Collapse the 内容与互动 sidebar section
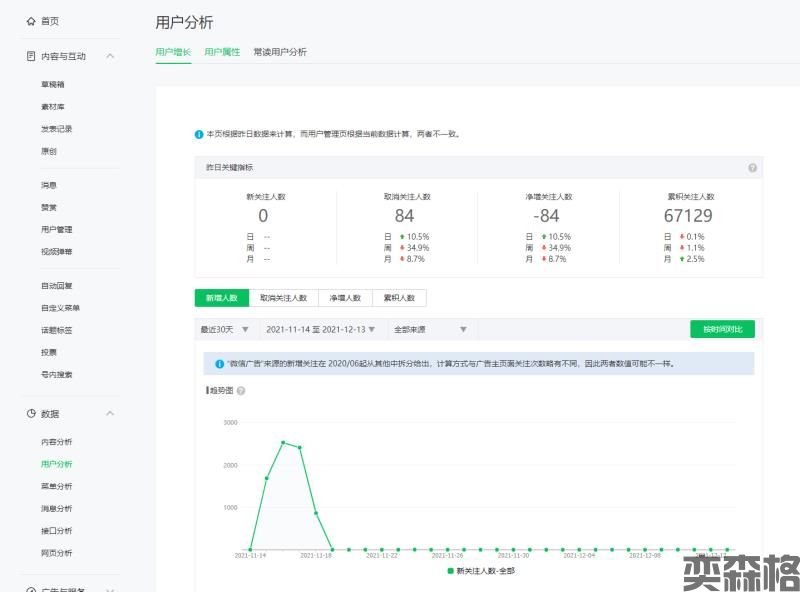Screen dimensions: 800x592 (x=110, y=56)
